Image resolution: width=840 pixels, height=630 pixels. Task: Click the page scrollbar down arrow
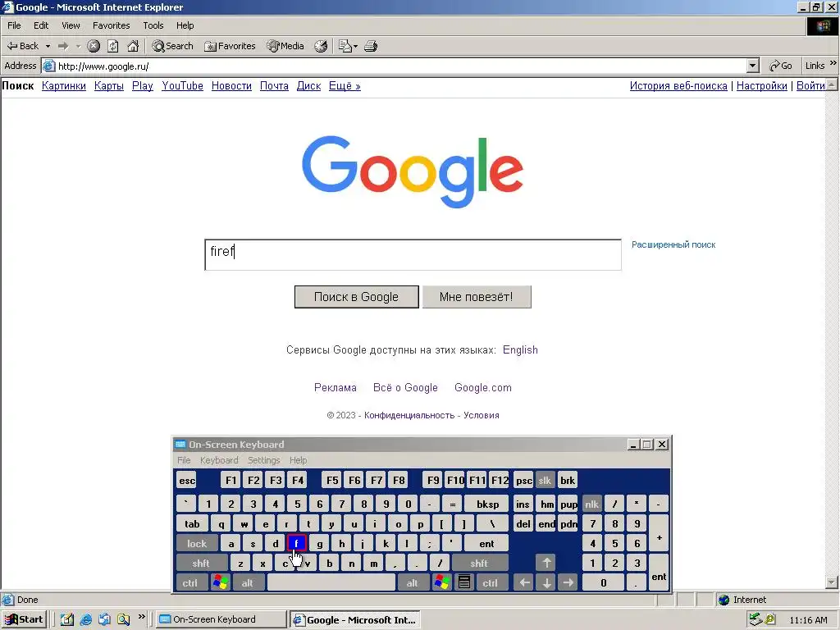tap(832, 582)
